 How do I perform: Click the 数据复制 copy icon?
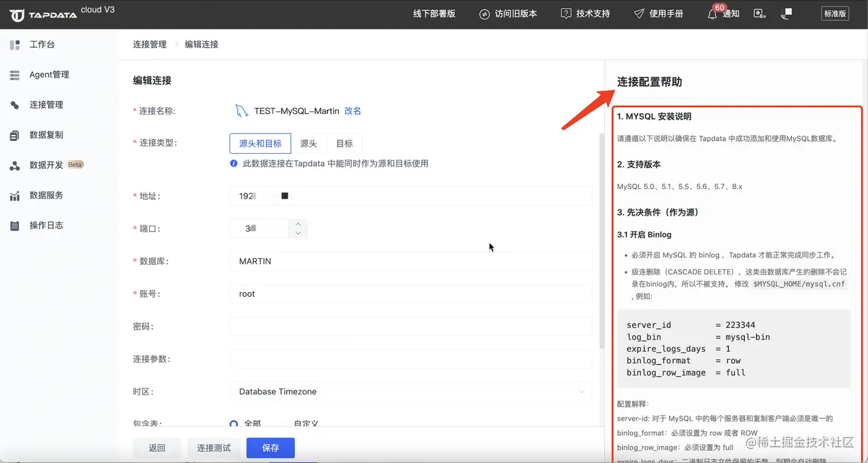point(15,136)
